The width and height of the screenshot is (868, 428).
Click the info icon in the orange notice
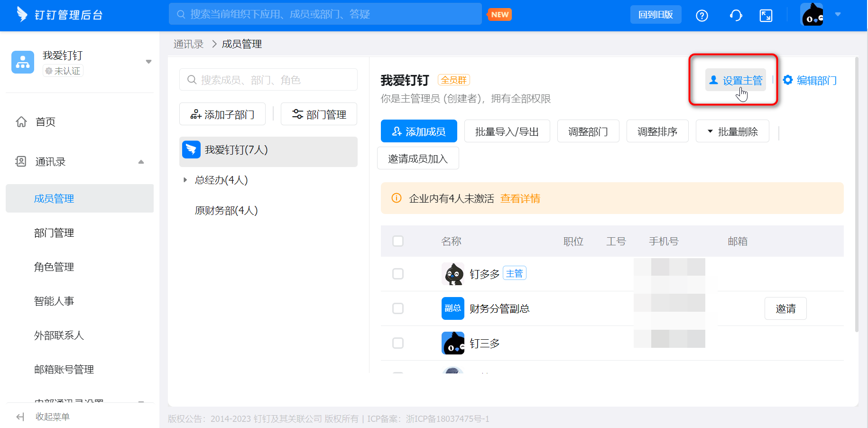[x=397, y=198]
